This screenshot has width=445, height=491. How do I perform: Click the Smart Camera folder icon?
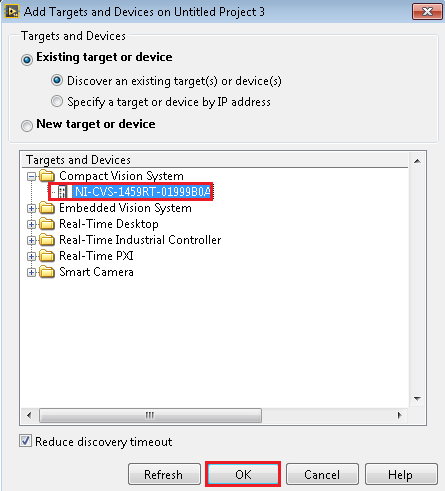[x=47, y=272]
